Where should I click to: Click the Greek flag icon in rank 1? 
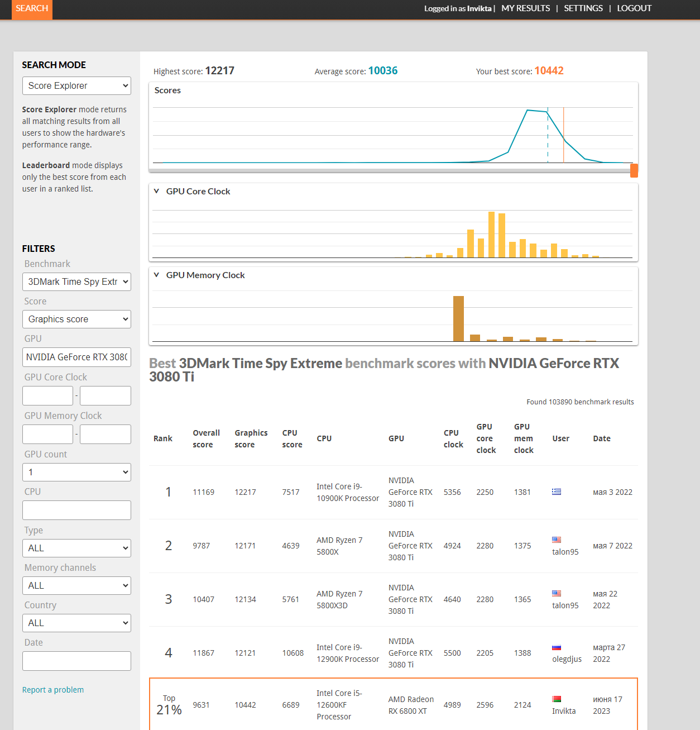pyautogui.click(x=557, y=492)
